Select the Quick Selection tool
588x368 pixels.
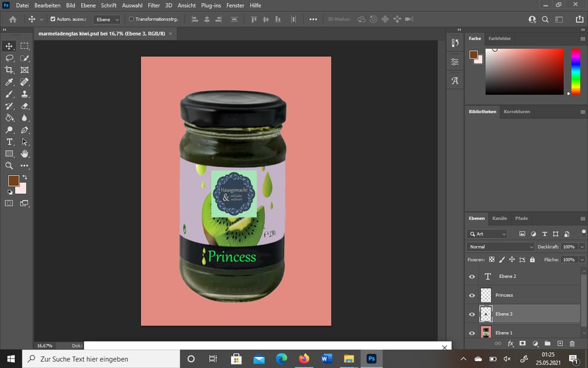click(24, 58)
